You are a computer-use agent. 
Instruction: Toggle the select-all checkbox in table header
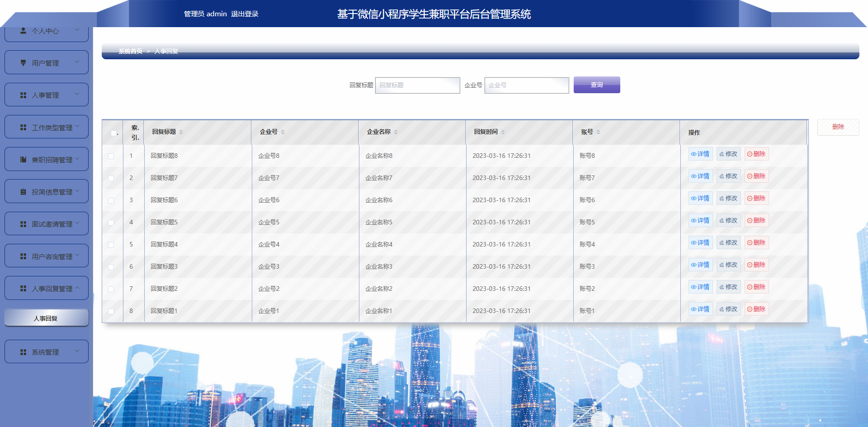tap(113, 133)
